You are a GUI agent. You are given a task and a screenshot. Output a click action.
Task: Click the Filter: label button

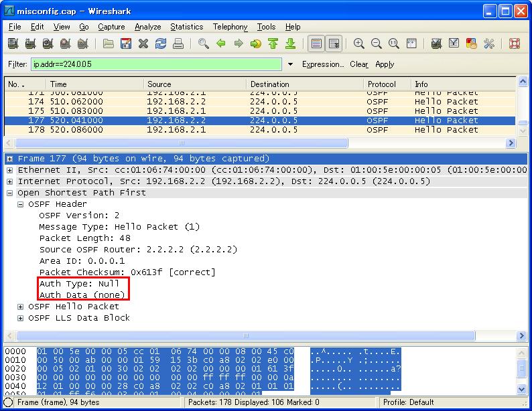17,64
